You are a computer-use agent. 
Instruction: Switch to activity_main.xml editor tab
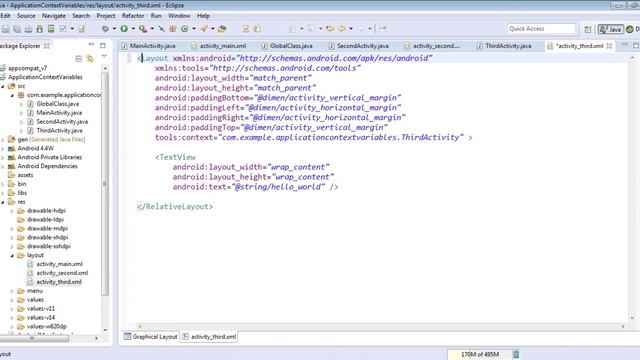tap(219, 46)
